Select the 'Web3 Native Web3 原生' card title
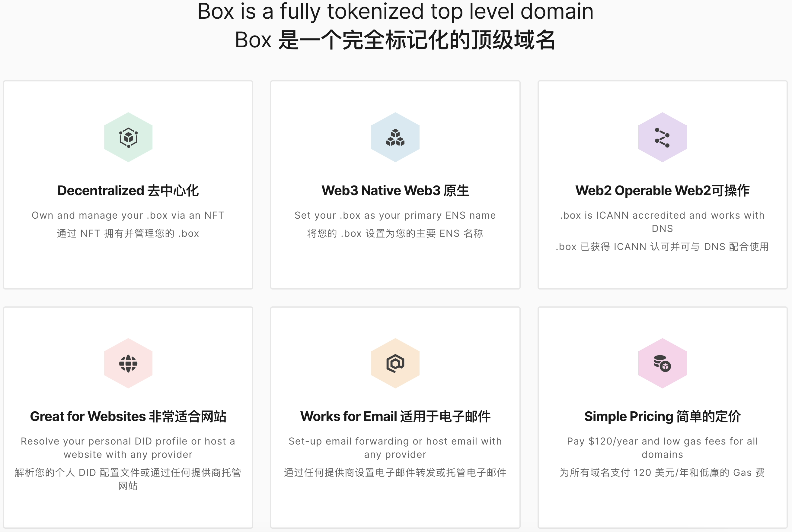The width and height of the screenshot is (792, 532). [x=395, y=190]
